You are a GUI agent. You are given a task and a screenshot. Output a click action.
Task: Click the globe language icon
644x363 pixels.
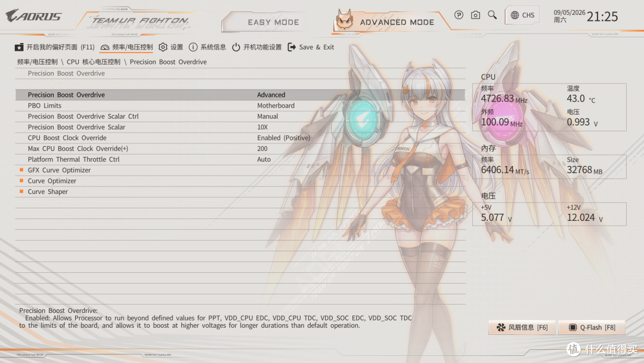coord(515,15)
